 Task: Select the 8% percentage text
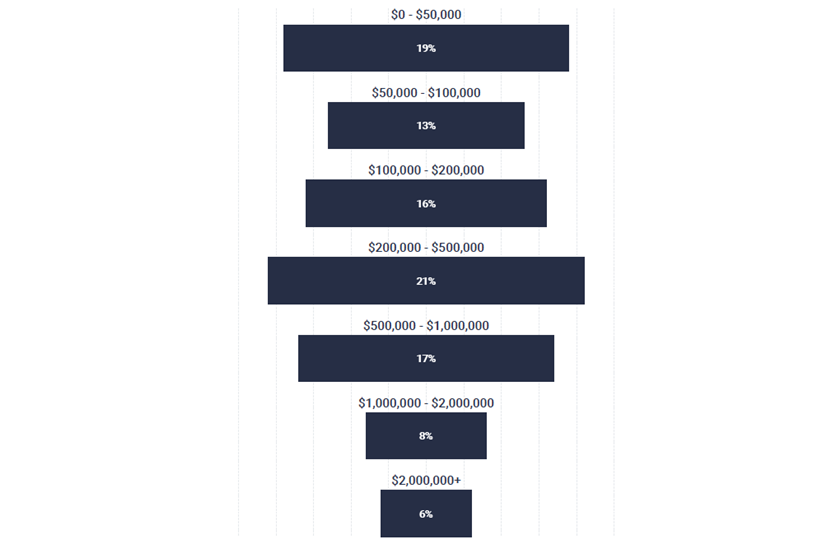[x=426, y=436]
